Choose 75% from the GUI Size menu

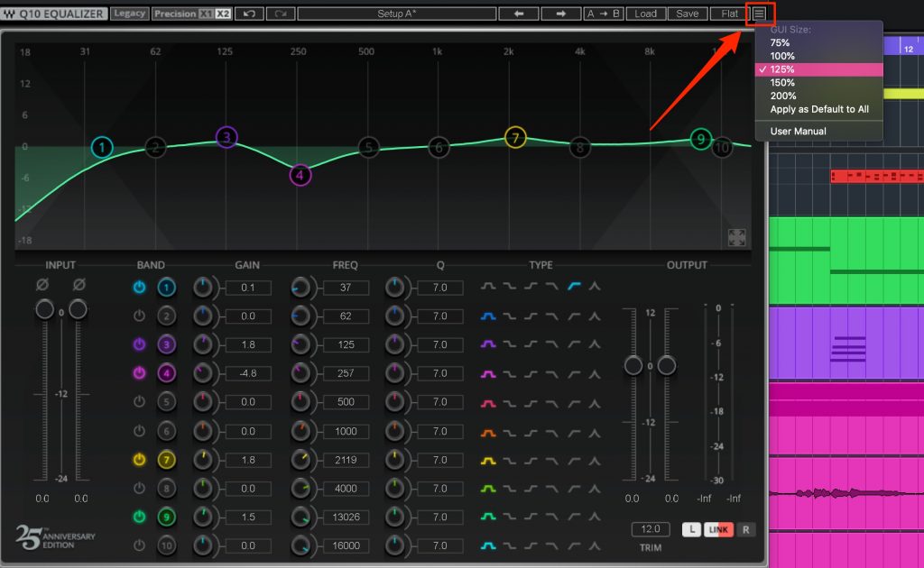(x=780, y=42)
